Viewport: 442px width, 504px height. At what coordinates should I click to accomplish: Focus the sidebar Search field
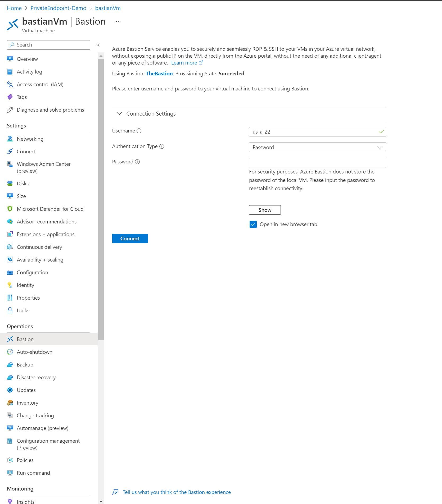coord(48,45)
